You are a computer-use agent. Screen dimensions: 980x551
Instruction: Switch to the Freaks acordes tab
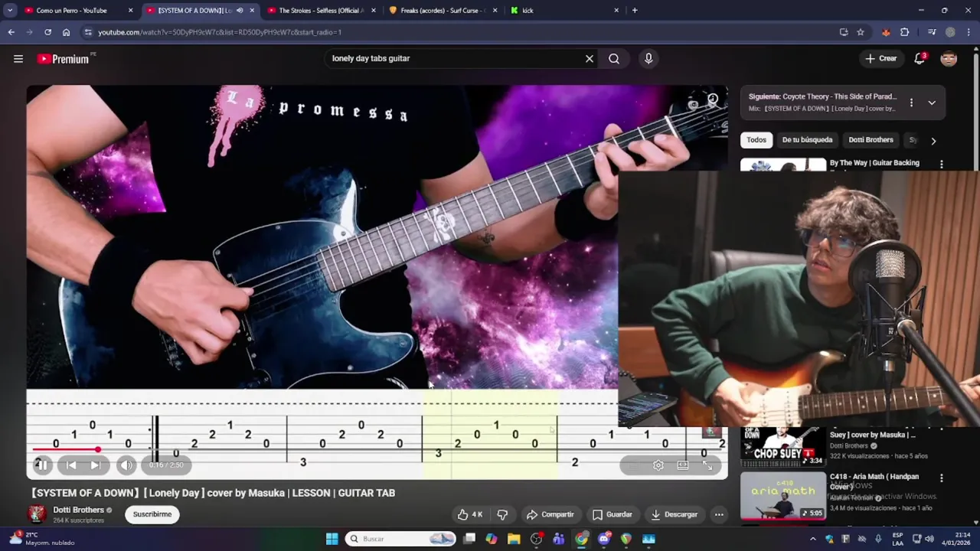(x=443, y=11)
